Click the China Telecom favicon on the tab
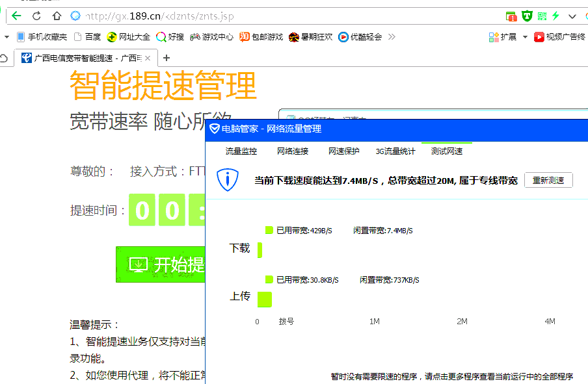This screenshot has width=588, height=384. click(26, 58)
